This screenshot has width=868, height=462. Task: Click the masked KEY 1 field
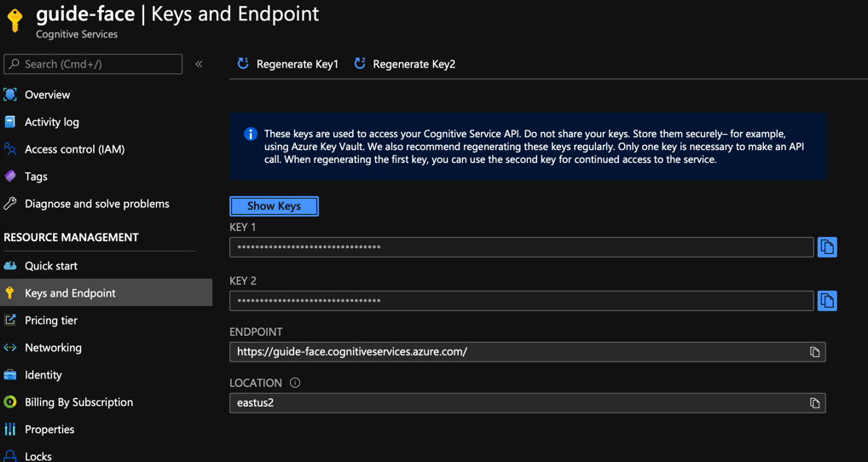click(522, 246)
